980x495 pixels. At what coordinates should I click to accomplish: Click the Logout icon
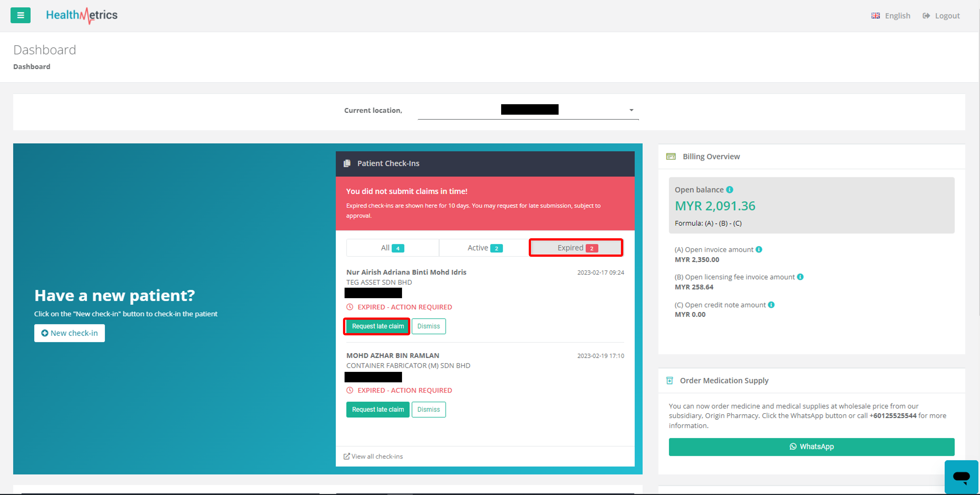coord(926,16)
